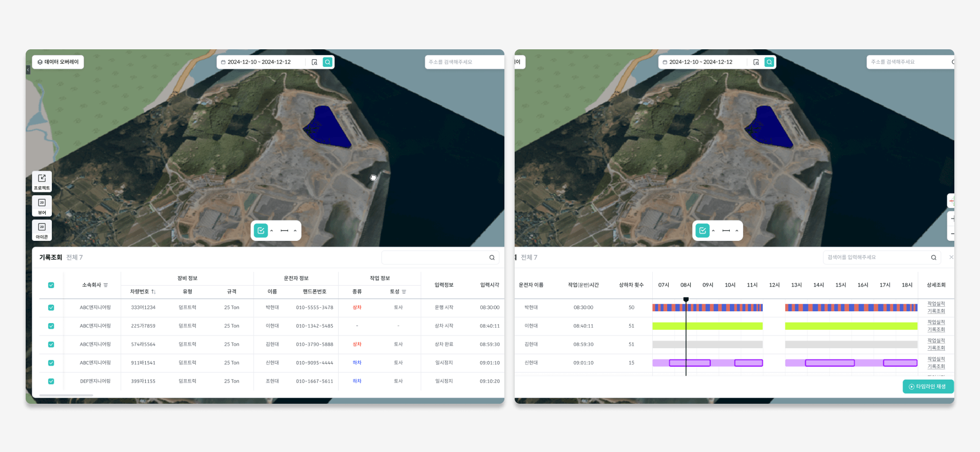Sort by 차량번호 column
980x452 pixels.
(153, 292)
